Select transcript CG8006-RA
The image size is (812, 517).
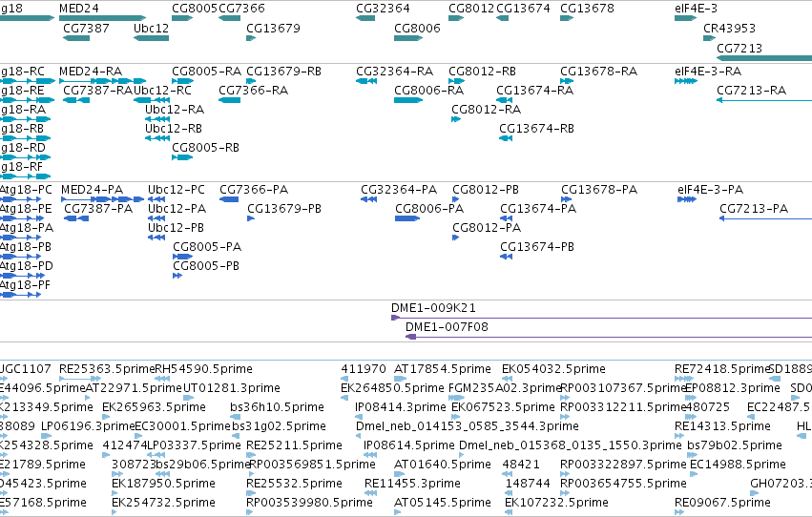pos(408,100)
